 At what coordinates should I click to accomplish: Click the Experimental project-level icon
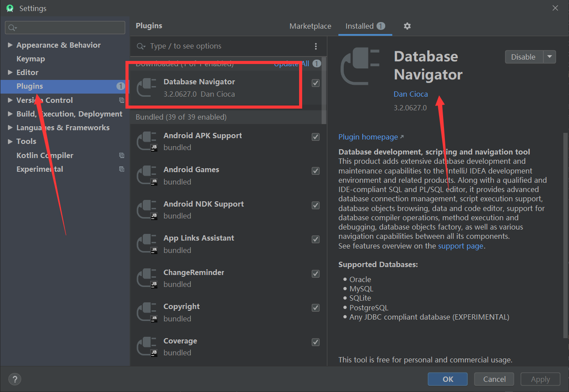[122, 169]
